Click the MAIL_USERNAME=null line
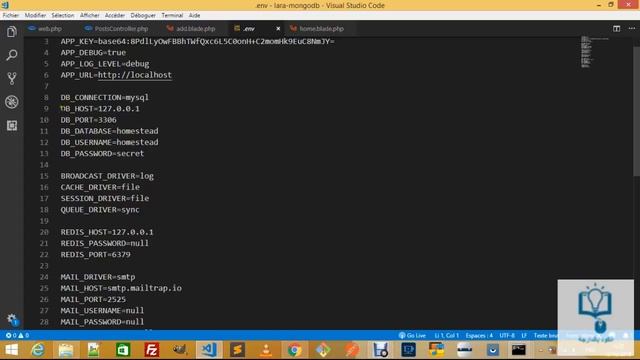640x360 pixels. click(x=102, y=311)
